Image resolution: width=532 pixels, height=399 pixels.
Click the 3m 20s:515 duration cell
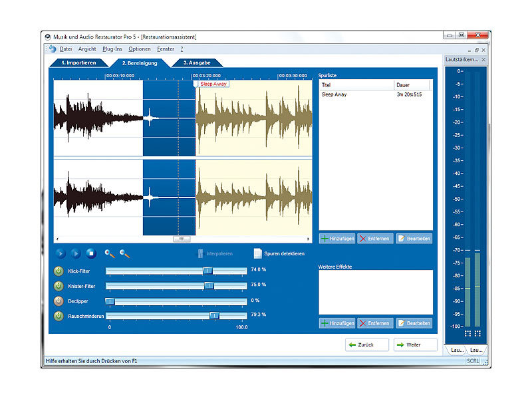pos(409,94)
